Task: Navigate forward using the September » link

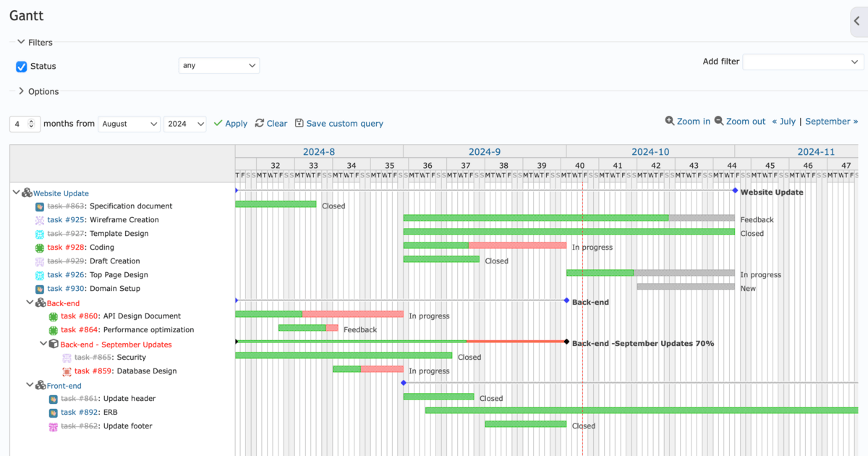Action: pos(830,121)
